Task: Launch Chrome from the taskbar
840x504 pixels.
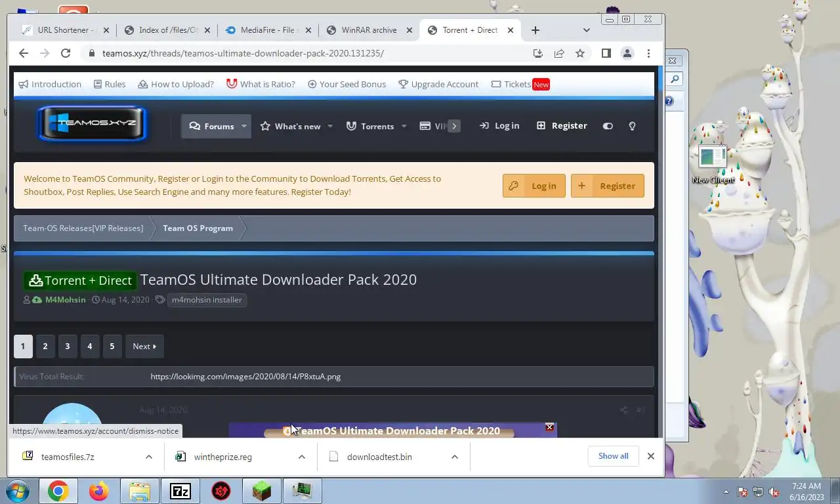Action: [x=58, y=491]
